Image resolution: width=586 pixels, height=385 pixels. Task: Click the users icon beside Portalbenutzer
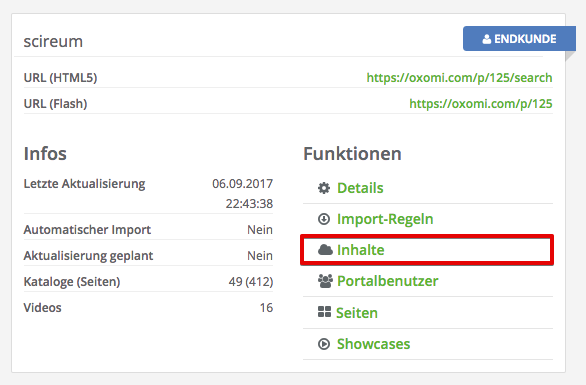point(325,281)
